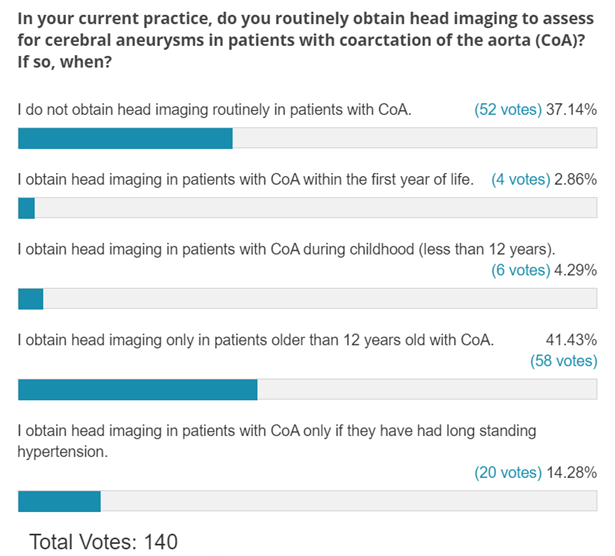Image resolution: width=615 pixels, height=556 pixels.
Task: Click the during-childhood result bar
Action: tap(308, 299)
